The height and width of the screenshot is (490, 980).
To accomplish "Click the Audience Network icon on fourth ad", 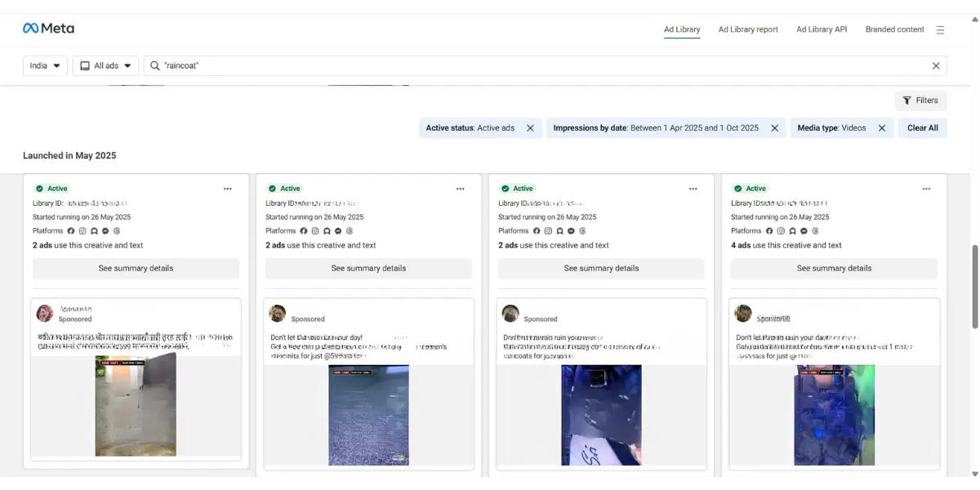I will coord(792,231).
